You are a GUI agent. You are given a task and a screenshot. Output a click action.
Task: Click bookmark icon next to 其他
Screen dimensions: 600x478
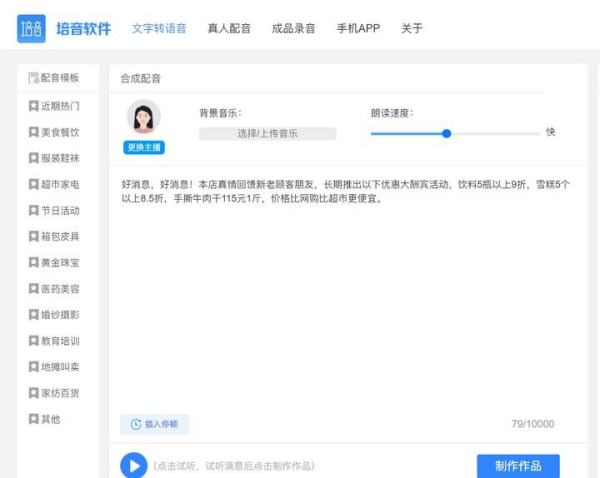click(x=34, y=419)
